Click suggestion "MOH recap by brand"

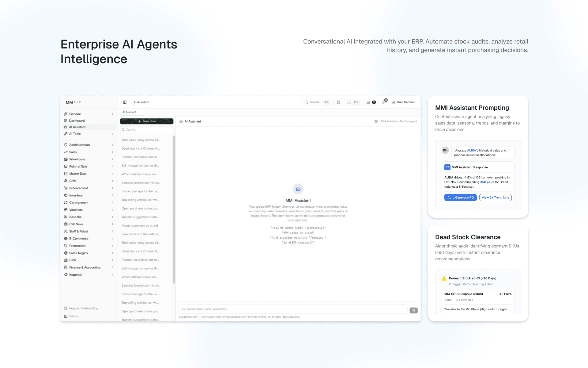[298, 233]
